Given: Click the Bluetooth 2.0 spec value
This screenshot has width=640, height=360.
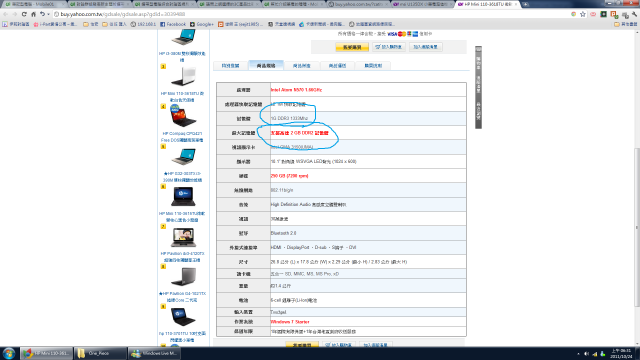Looking at the screenshot, I should [x=283, y=233].
